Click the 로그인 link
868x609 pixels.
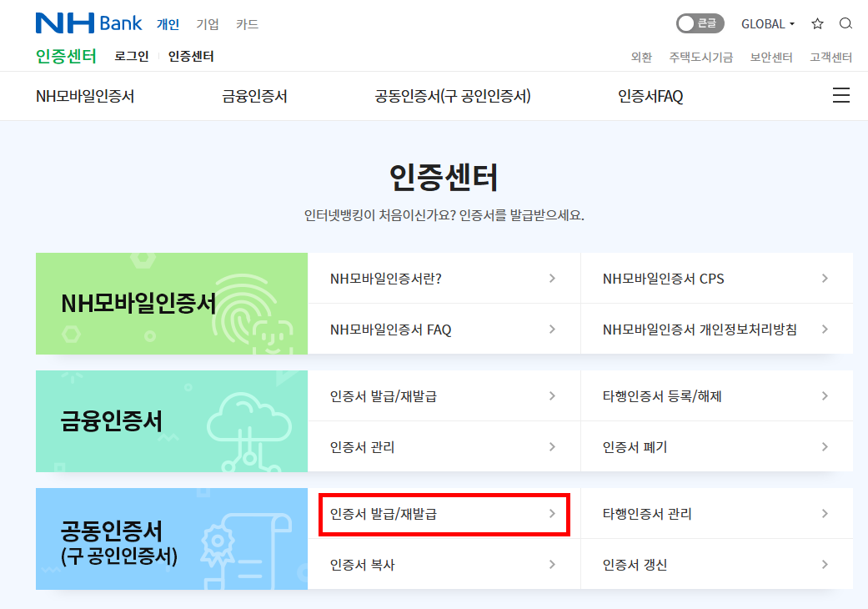tap(132, 57)
